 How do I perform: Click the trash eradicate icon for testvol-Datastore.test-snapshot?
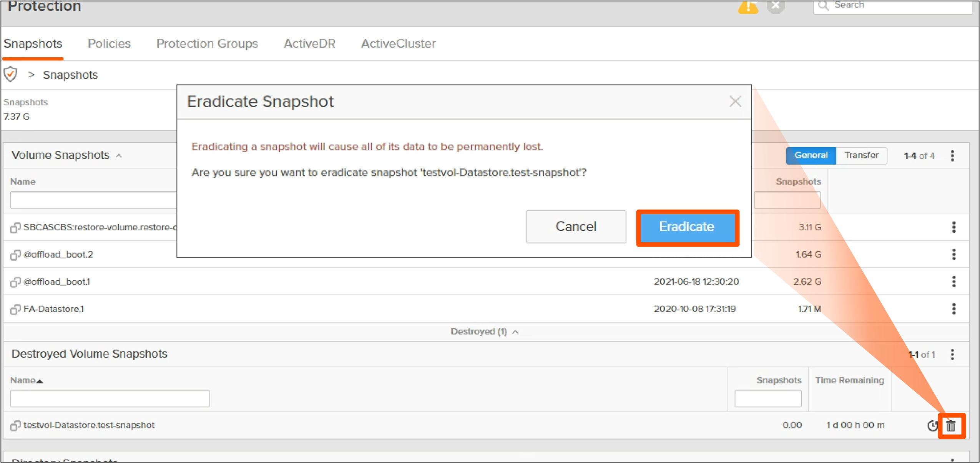tap(951, 425)
